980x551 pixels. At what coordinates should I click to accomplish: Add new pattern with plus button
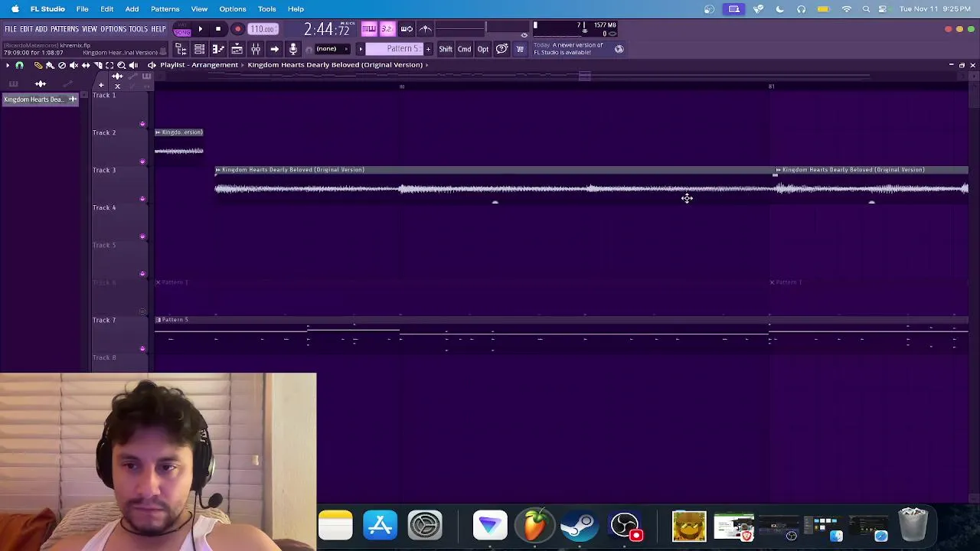tap(428, 49)
